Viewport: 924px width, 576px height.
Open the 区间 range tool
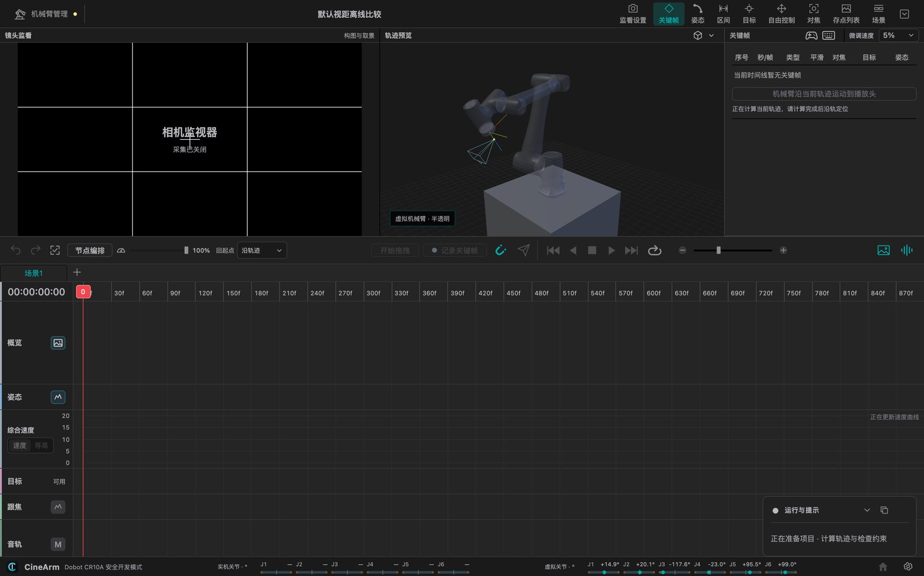[723, 14]
